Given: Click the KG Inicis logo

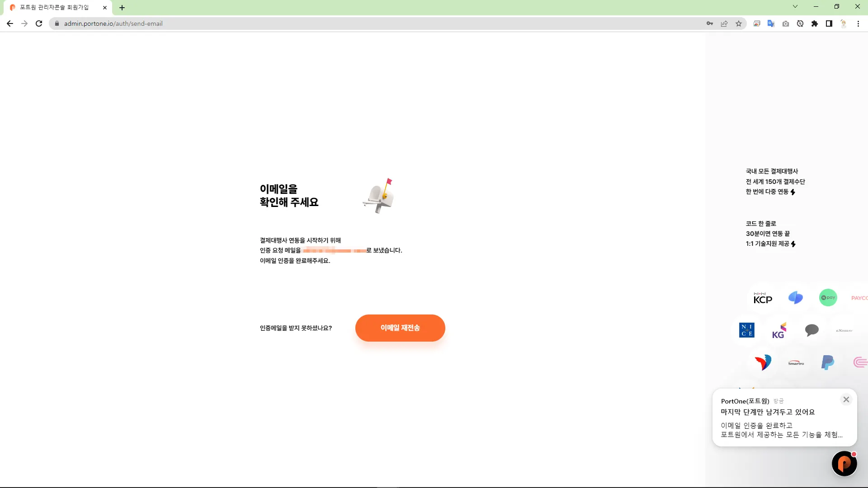Looking at the screenshot, I should pyautogui.click(x=779, y=331).
